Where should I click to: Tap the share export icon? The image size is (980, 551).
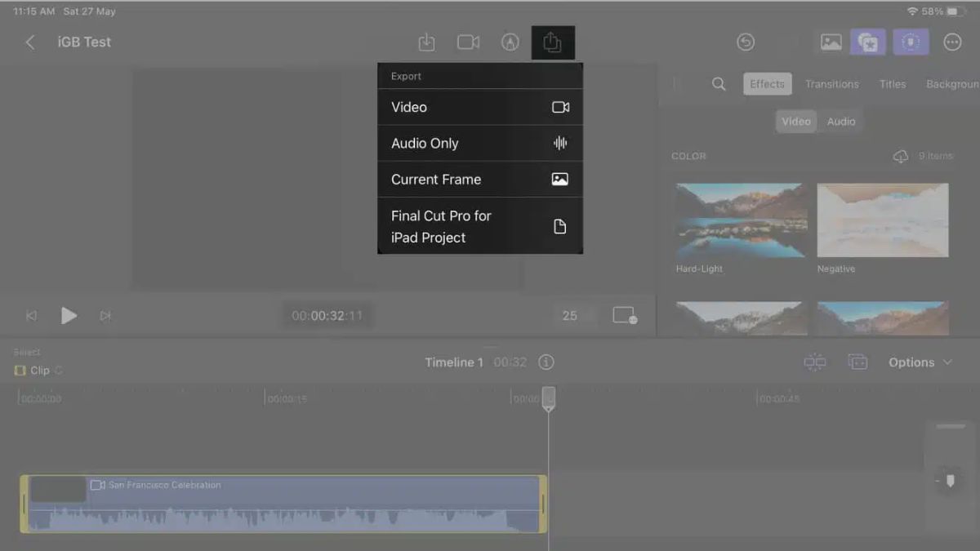pos(553,42)
